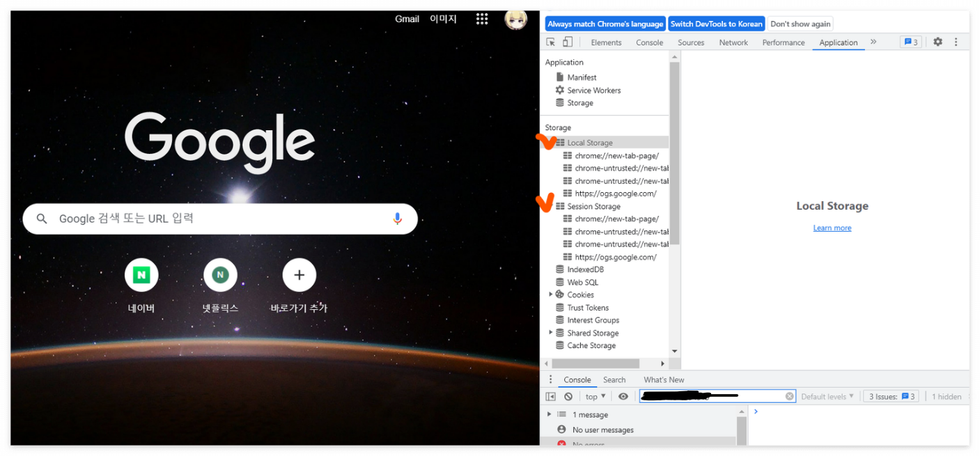
Task: Open the 네이버 shortcut tile
Action: tap(141, 285)
